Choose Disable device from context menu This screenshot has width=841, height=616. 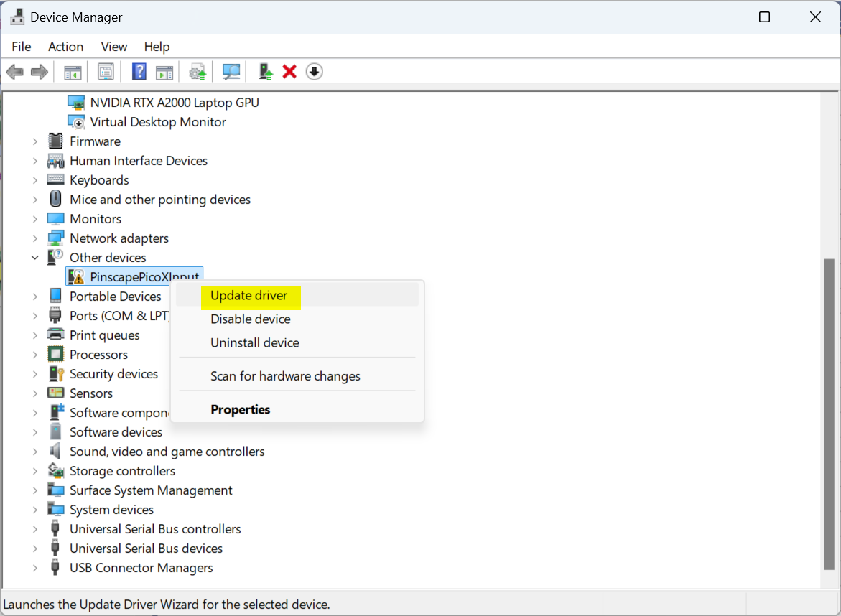click(297, 319)
